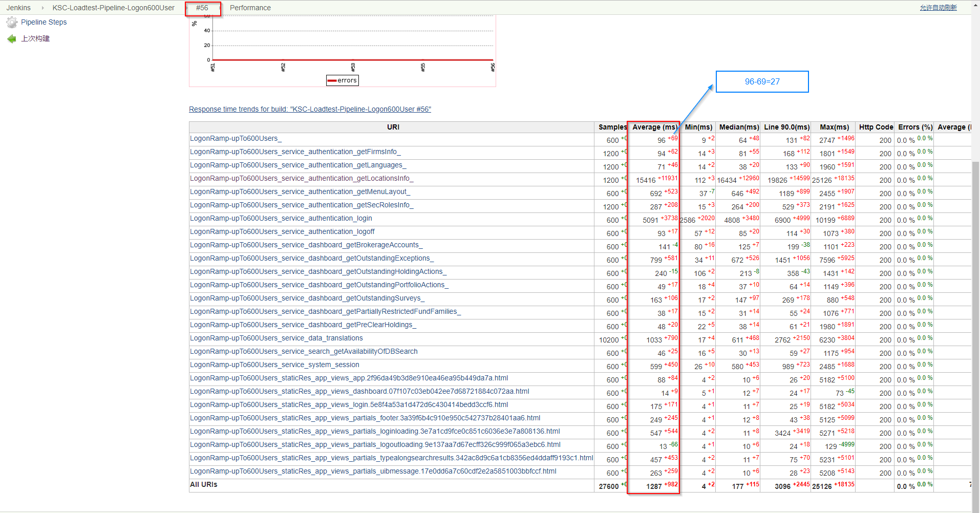Open the 上次构建 previous build link
980x513 pixels.
pos(35,39)
